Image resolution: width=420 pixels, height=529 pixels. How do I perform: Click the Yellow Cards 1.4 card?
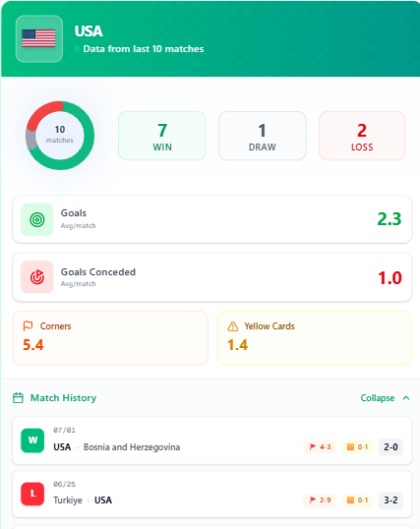[x=315, y=338]
